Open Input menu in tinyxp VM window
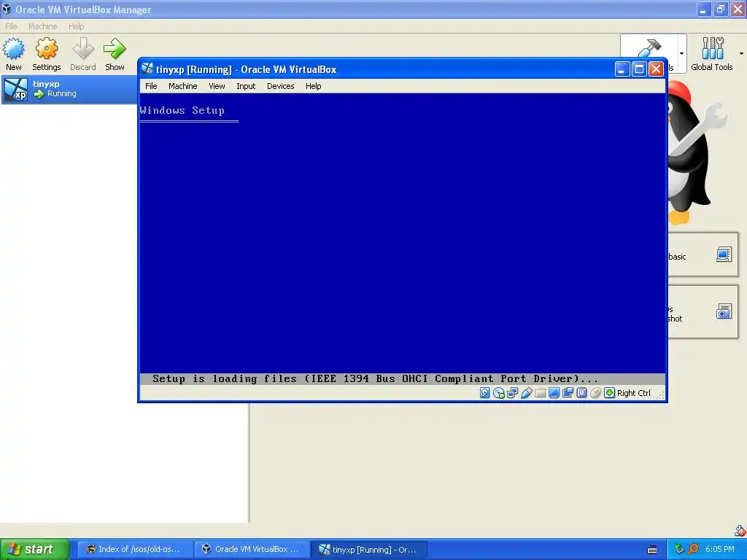This screenshot has width=747, height=560. pos(246,86)
